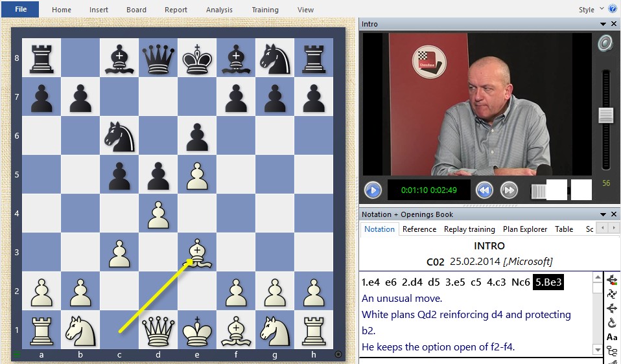Click the top arrow icon in notation sidebar

pyautogui.click(x=611, y=280)
